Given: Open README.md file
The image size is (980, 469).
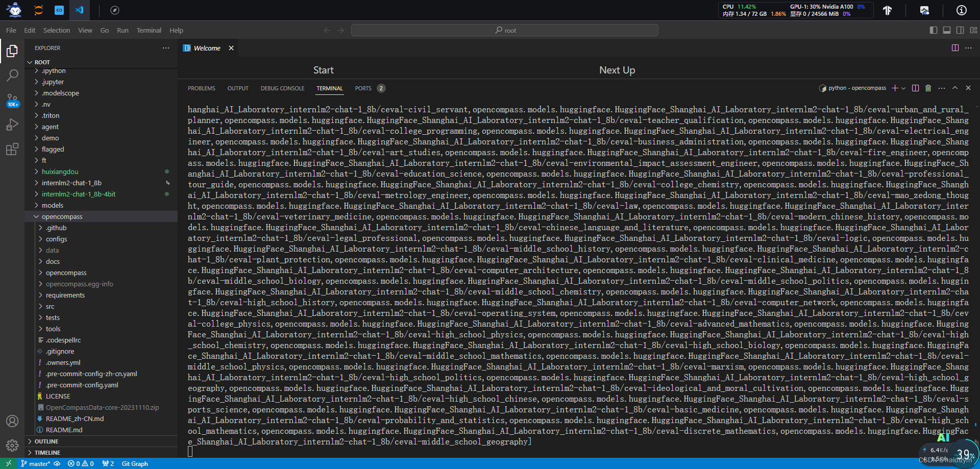Looking at the screenshot, I should 101,430.
